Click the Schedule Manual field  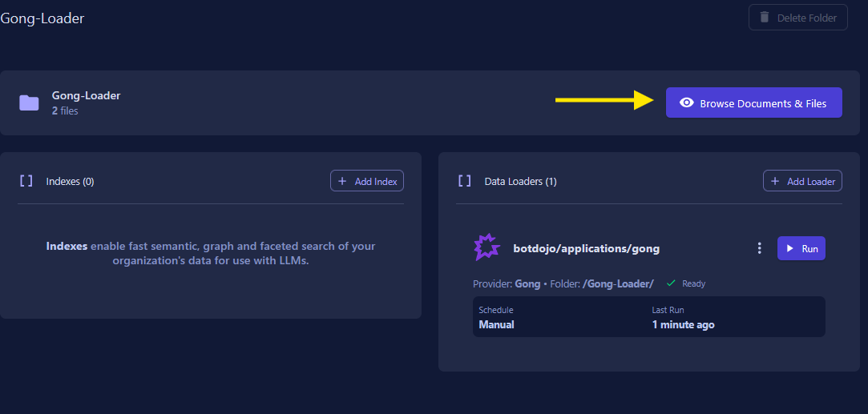tap(497, 318)
